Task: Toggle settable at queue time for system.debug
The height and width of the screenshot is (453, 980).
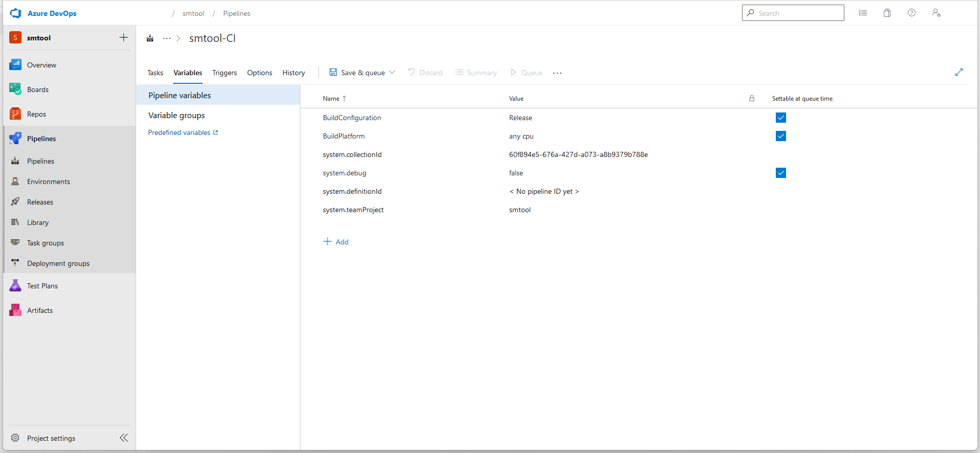Action: coord(780,173)
